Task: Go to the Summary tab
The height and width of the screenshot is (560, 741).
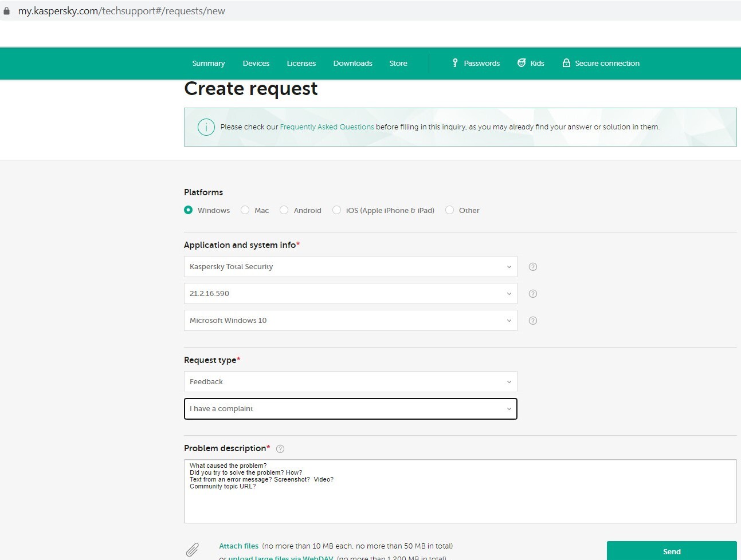Action: point(209,64)
